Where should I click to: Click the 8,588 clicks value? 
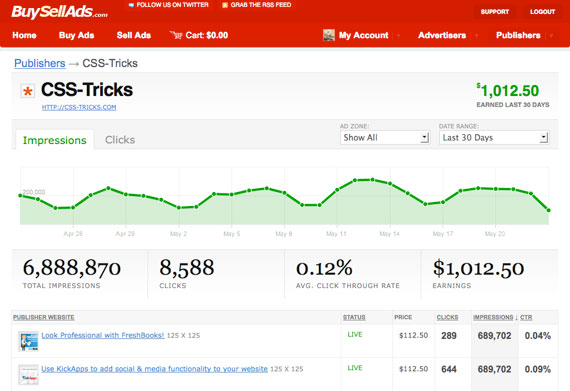[187, 268]
